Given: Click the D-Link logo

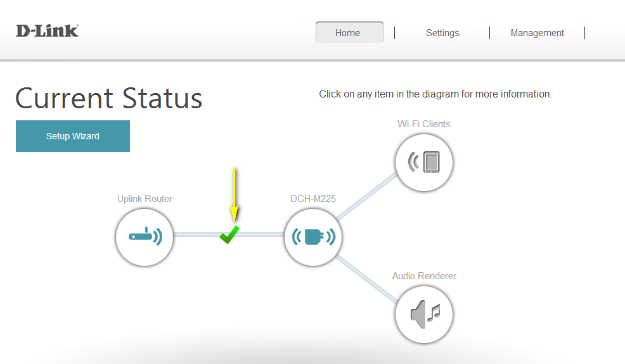Looking at the screenshot, I should (x=47, y=30).
